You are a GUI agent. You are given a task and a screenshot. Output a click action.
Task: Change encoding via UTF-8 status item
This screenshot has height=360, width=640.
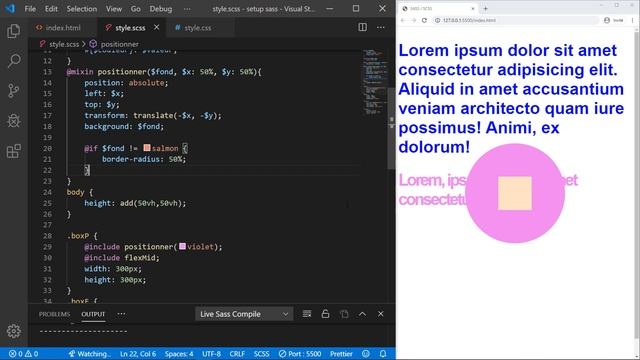(211, 354)
